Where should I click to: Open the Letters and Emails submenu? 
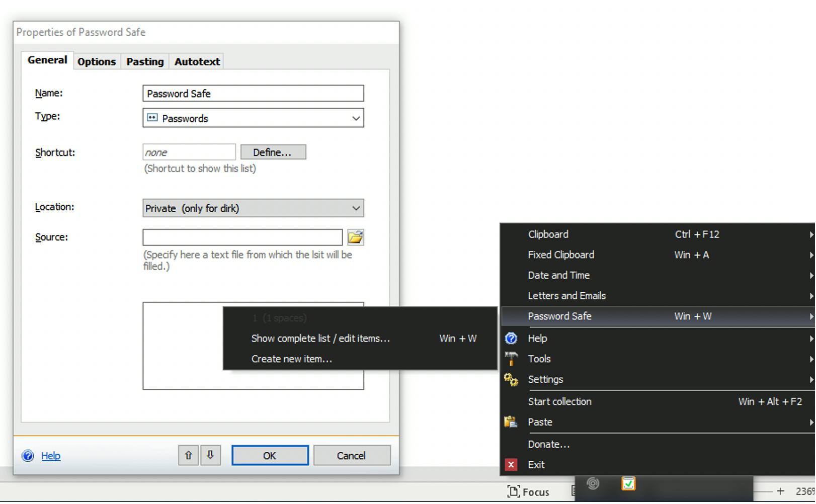point(658,296)
